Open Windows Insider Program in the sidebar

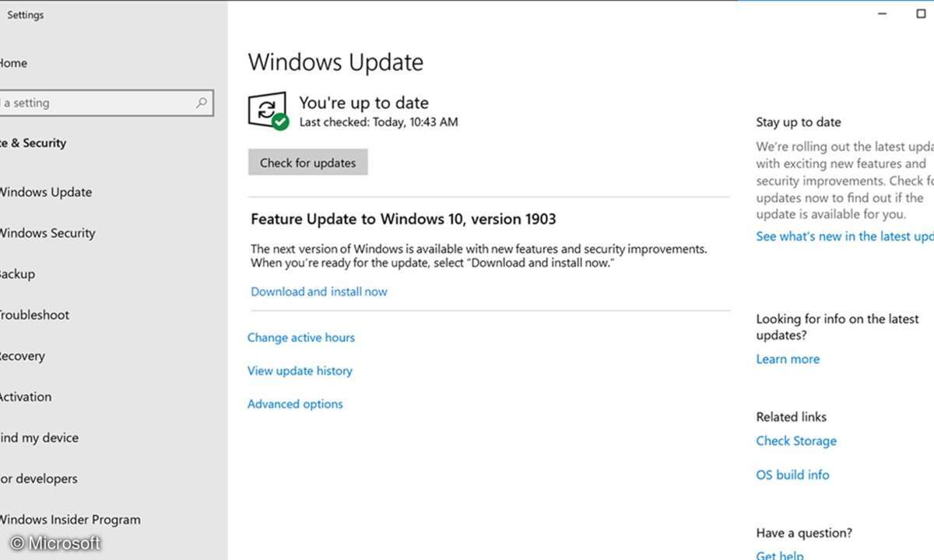tap(70, 520)
